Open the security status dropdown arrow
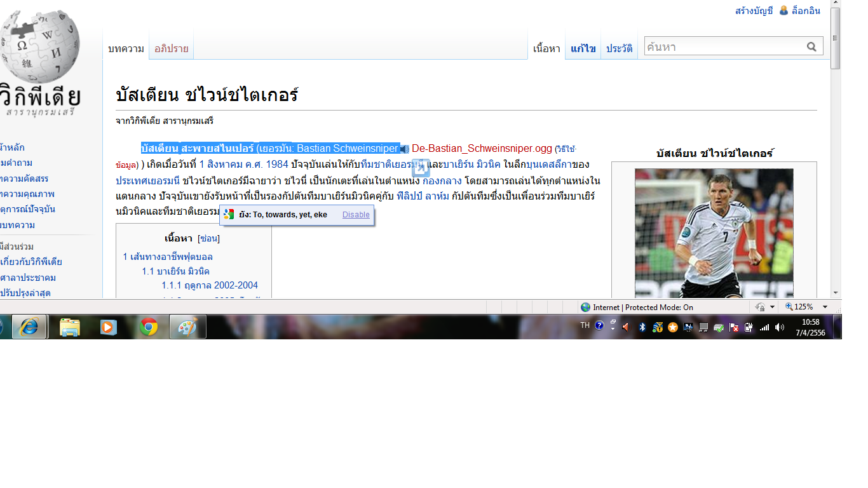This screenshot has width=868, height=488. pos(772,308)
